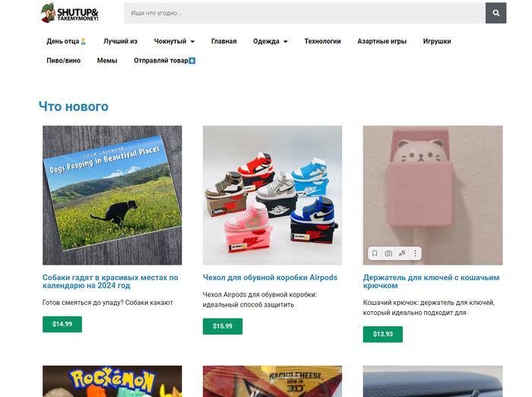Click camera icon on image overlay toolbar

(x=388, y=253)
